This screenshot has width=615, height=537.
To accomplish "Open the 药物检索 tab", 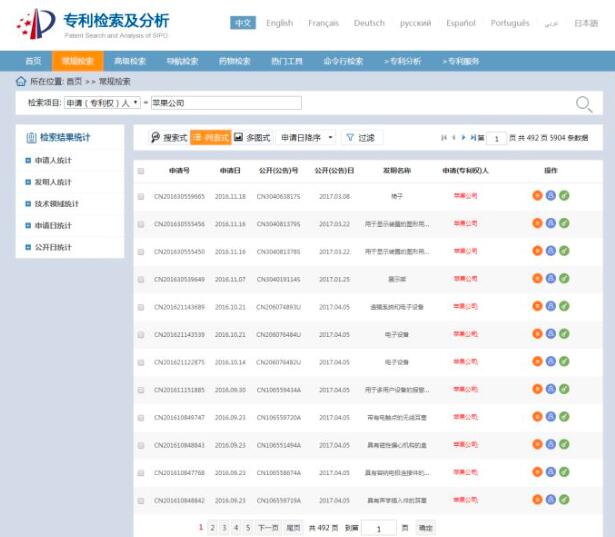I will [235, 61].
